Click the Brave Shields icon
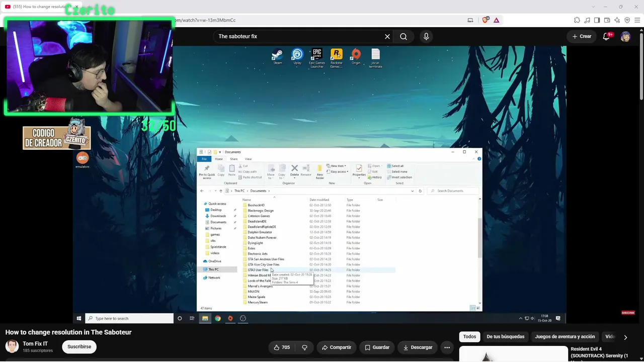The height and width of the screenshot is (362, 644). (x=485, y=20)
